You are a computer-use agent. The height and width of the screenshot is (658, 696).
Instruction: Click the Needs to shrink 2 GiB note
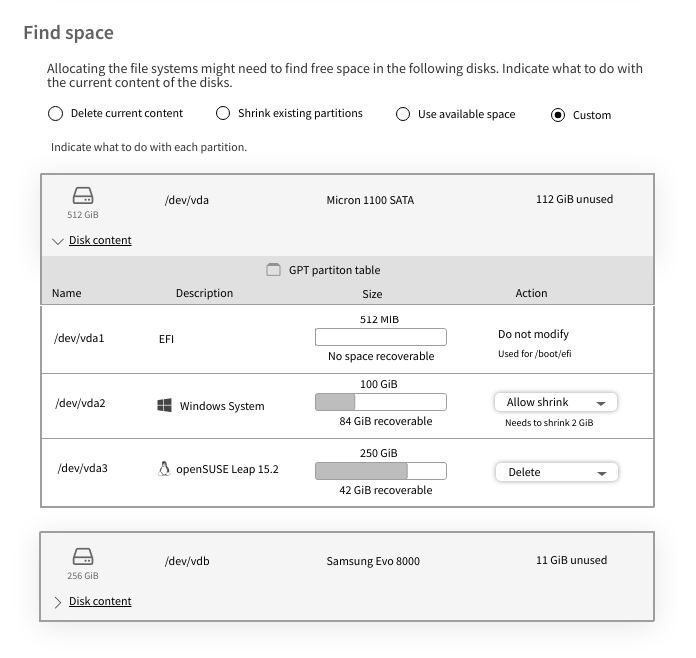(x=549, y=423)
